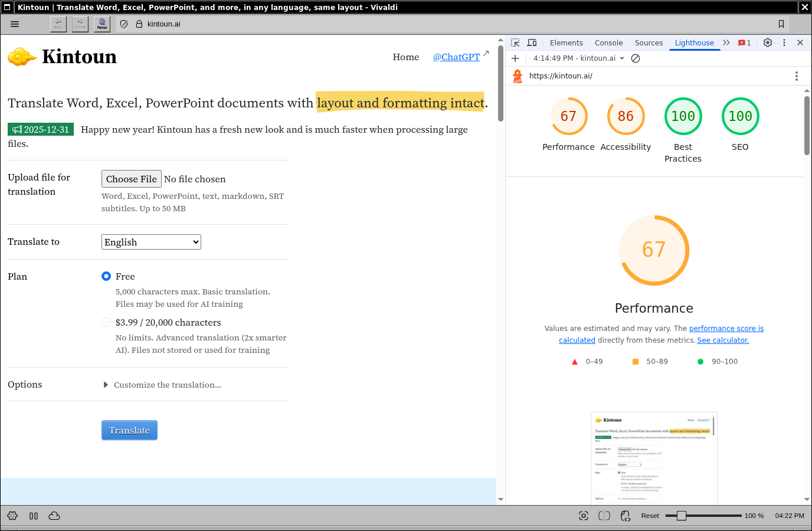Open the Translate to language dropdown
The image size is (812, 531).
coord(151,242)
